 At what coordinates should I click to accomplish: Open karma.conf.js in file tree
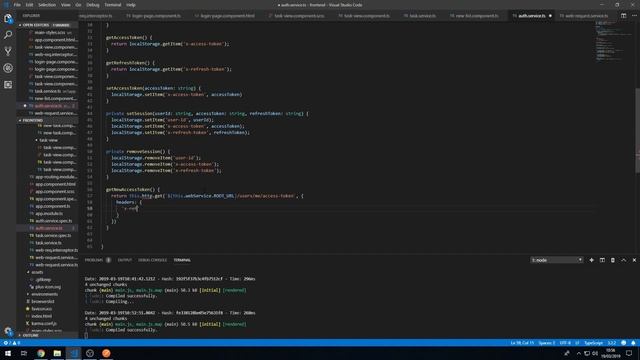click(x=43, y=324)
